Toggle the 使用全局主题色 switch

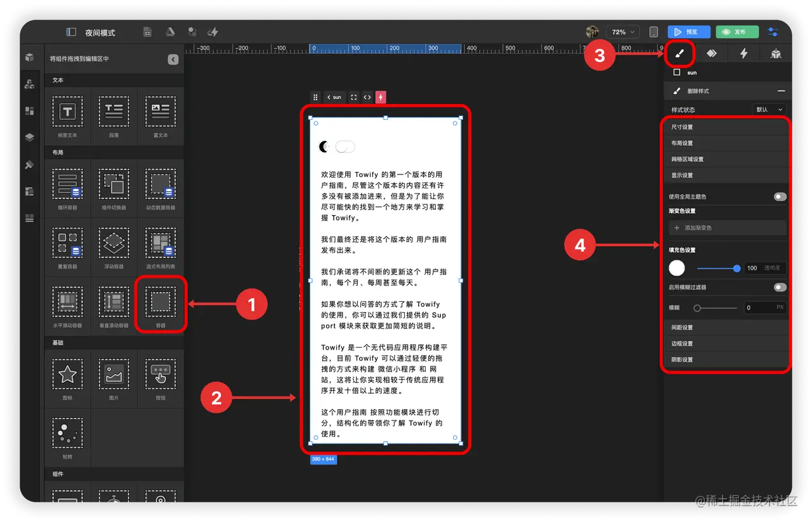click(x=780, y=197)
